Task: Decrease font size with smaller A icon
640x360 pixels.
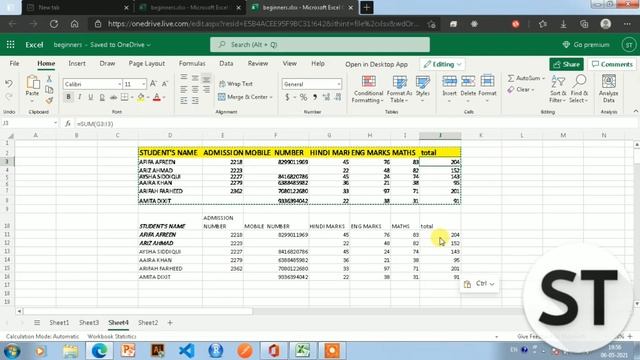Action: tap(164, 84)
